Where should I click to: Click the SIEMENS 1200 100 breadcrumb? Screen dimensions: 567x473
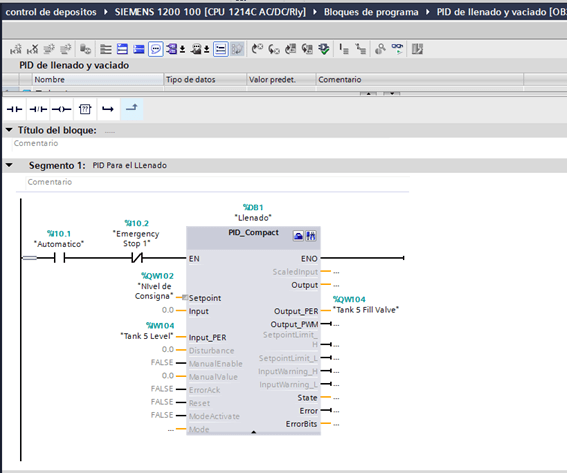pyautogui.click(x=210, y=12)
